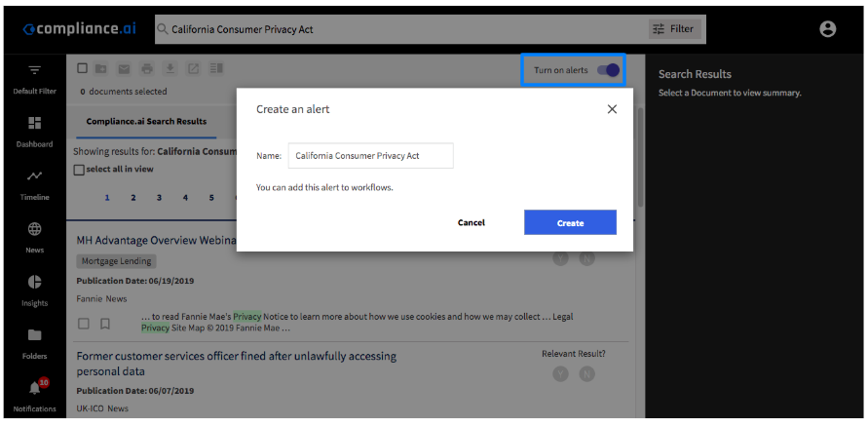This screenshot has width=868, height=426.
Task: Open Folders in the sidebar
Action: pos(35,344)
